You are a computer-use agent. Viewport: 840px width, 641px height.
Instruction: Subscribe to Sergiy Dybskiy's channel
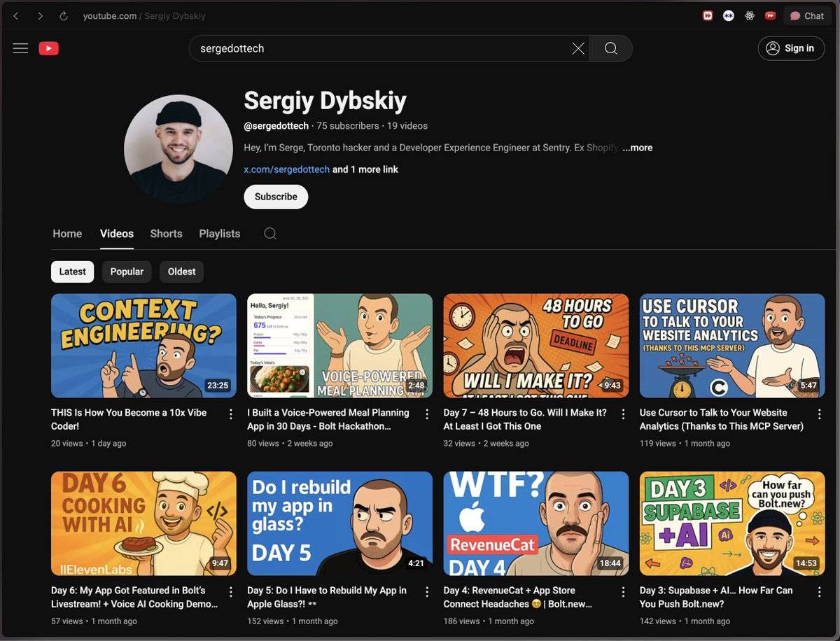tap(276, 197)
